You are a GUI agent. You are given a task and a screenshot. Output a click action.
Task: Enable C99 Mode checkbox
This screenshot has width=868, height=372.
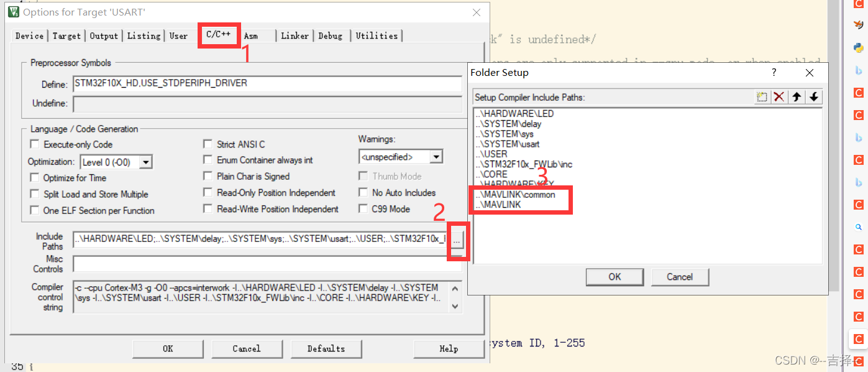click(x=363, y=209)
